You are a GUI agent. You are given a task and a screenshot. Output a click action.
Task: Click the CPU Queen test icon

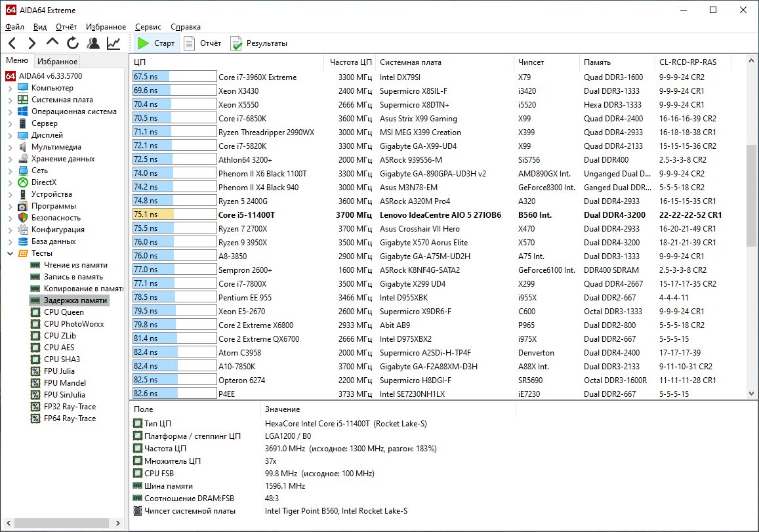[35, 312]
